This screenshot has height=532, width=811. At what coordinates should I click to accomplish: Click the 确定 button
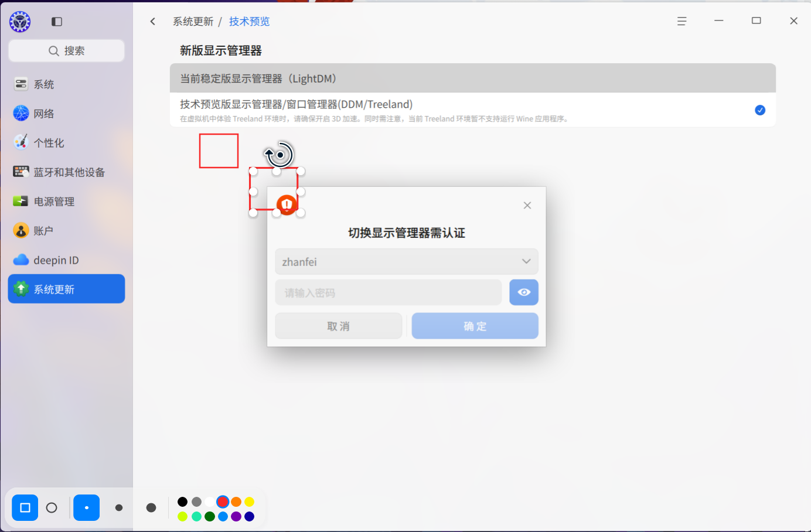pyautogui.click(x=475, y=326)
